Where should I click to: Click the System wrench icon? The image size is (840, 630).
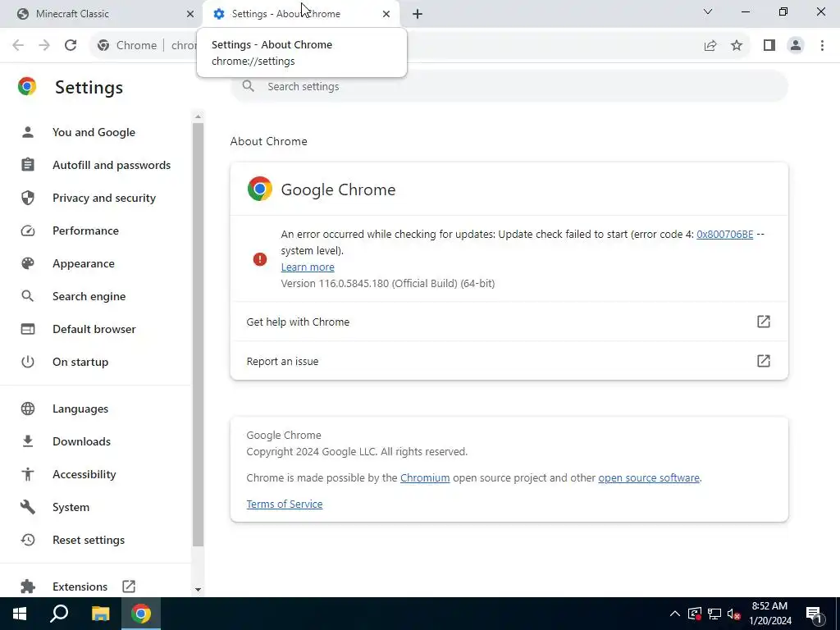coord(28,507)
